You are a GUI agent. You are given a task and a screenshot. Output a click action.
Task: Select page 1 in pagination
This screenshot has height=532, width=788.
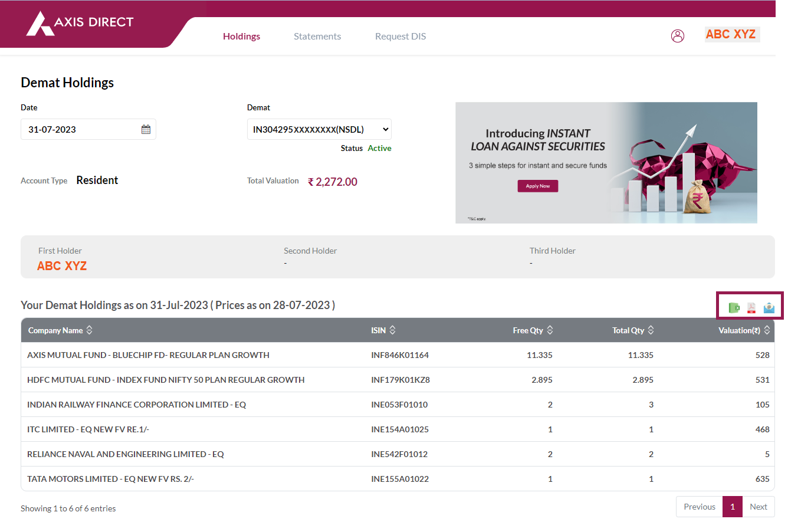(733, 507)
